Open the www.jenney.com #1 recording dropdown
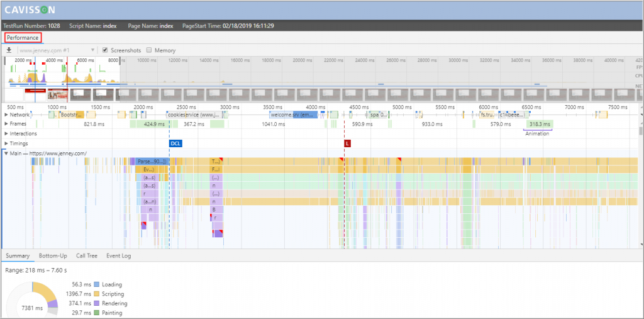Image resolution: width=644 pixels, height=319 pixels. [x=57, y=50]
